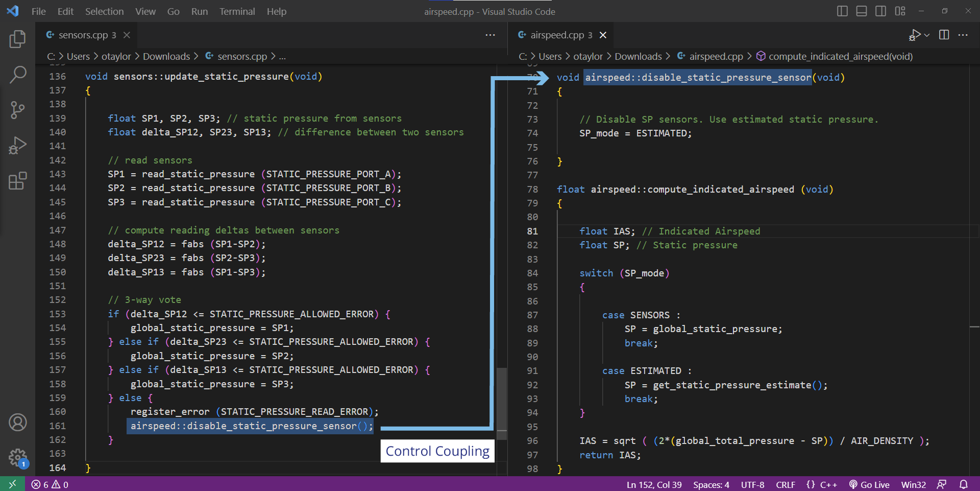980x491 pixels.
Task: Click Ln 152, Col 39 cursor position
Action: pos(654,484)
